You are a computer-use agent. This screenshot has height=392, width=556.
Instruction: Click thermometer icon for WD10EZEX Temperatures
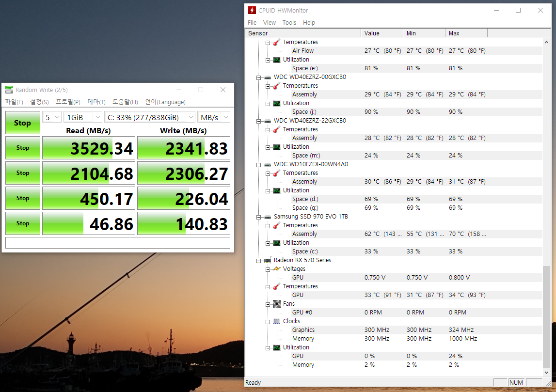pos(277,173)
